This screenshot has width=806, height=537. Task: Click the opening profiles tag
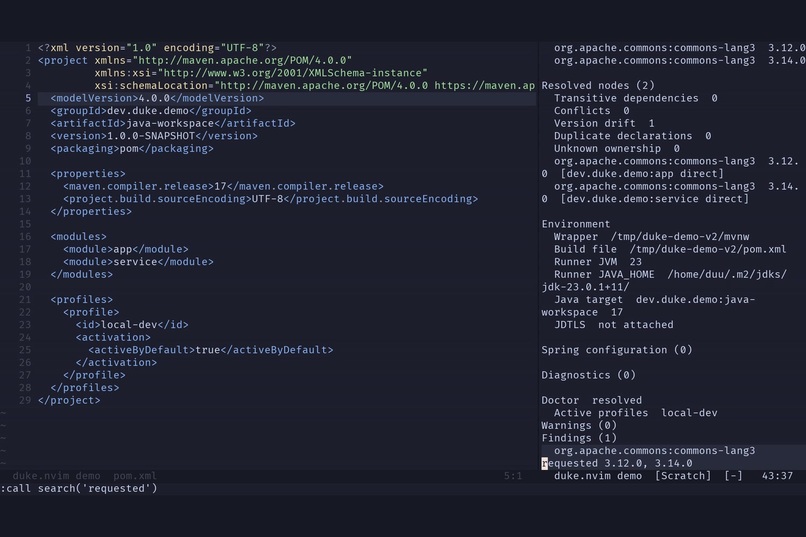coord(81,300)
